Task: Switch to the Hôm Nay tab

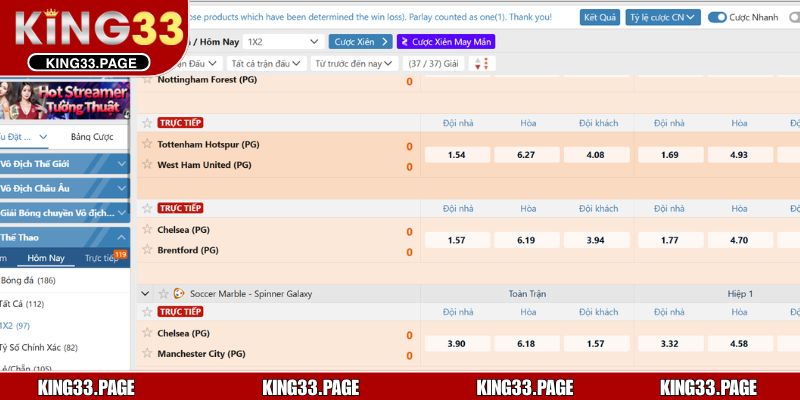Action: (46, 258)
